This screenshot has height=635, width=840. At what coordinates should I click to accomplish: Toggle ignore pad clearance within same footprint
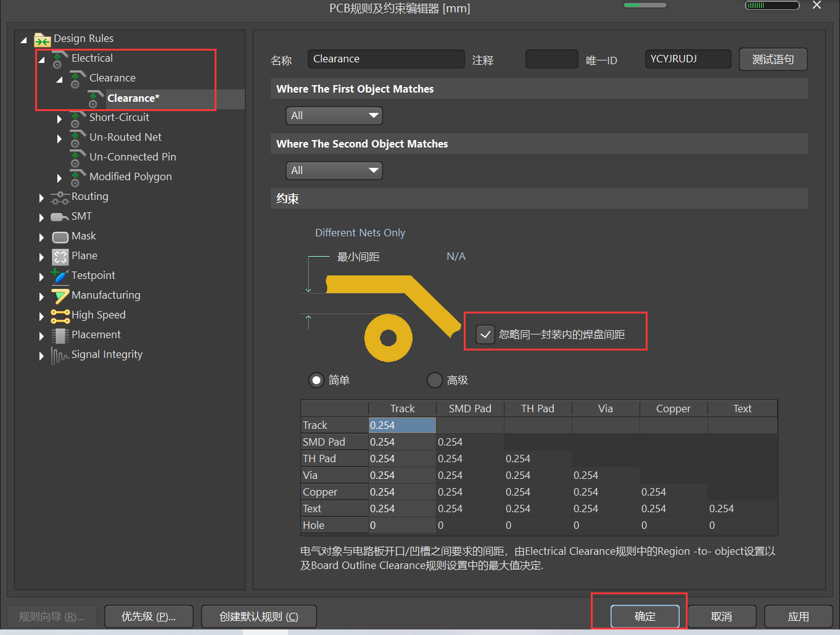coord(485,334)
